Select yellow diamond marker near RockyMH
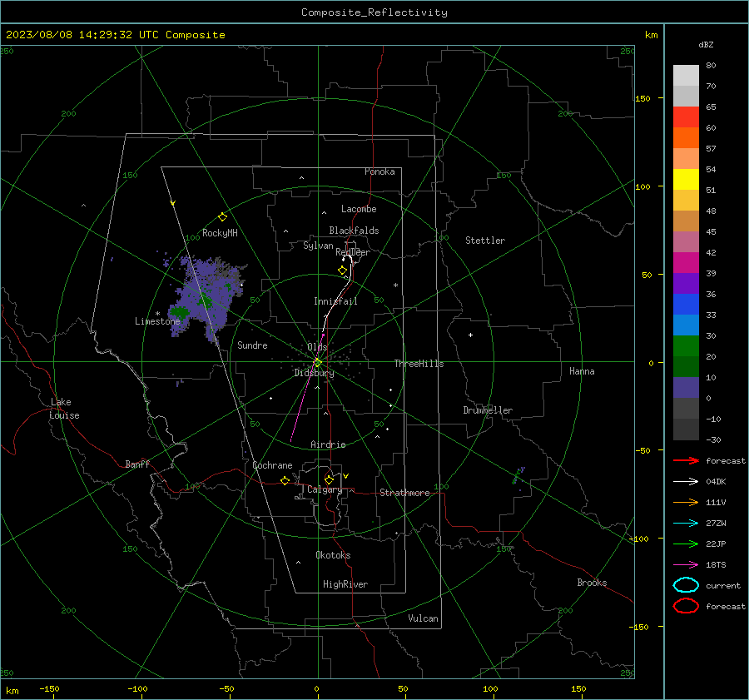 click(222, 217)
